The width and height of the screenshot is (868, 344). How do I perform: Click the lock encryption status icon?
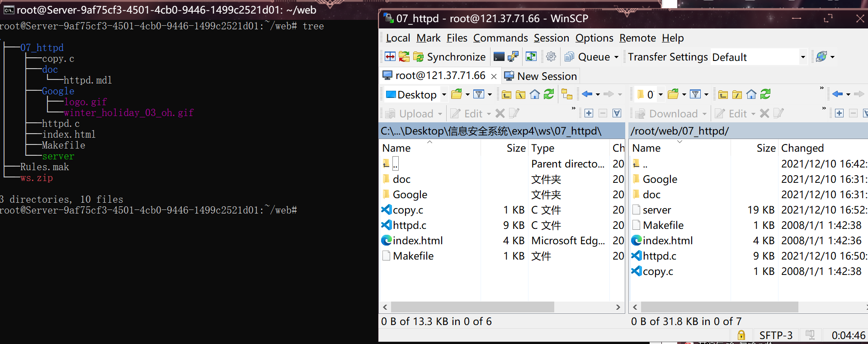(741, 335)
